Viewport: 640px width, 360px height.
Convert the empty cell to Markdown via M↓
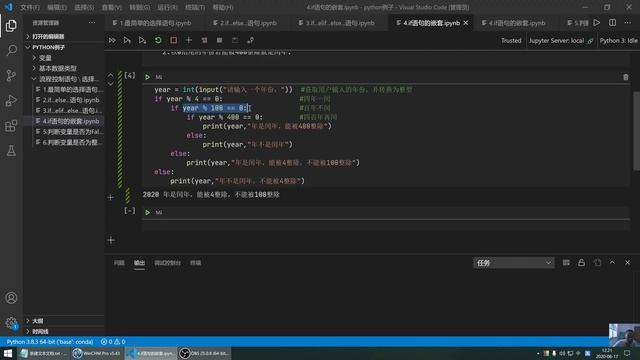(x=159, y=212)
